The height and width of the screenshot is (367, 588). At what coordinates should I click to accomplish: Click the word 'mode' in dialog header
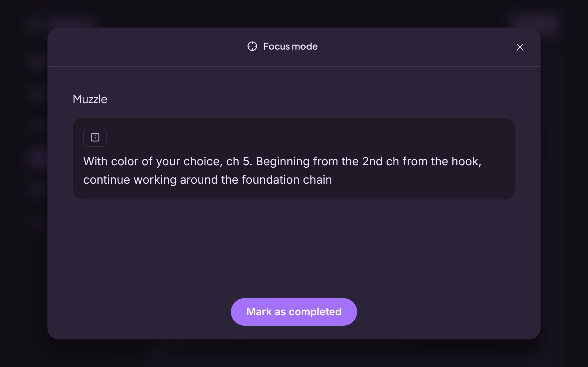point(304,46)
